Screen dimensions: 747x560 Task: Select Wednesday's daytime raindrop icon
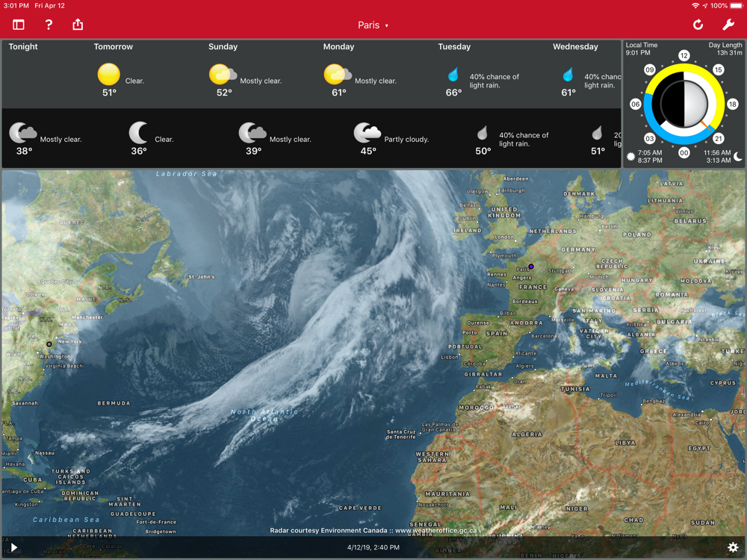(568, 74)
